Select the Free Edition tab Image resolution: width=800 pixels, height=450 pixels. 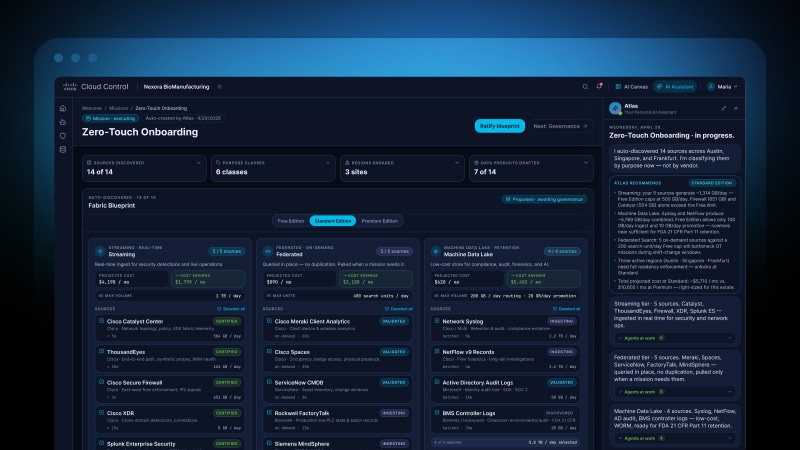pyautogui.click(x=291, y=221)
